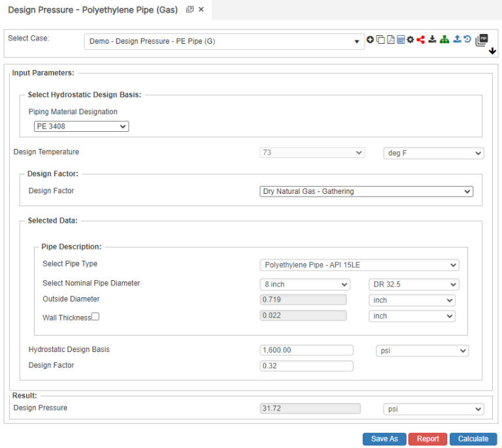Image resolution: width=502 pixels, height=448 pixels.
Task: Click the copy case icon
Action: [380, 40]
